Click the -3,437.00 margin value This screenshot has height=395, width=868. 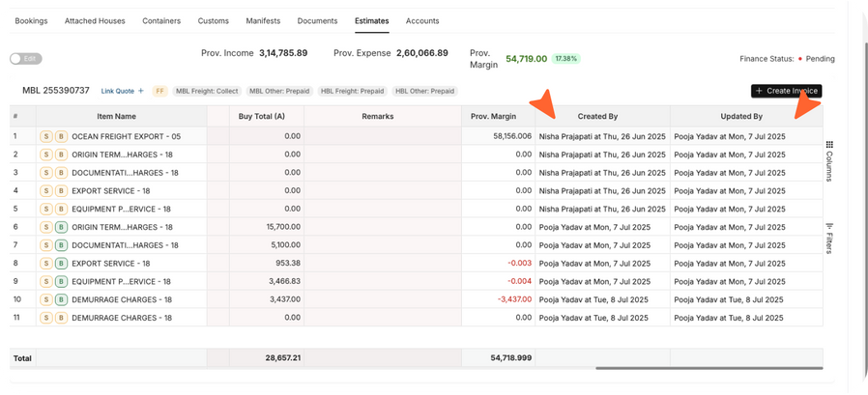click(x=514, y=299)
